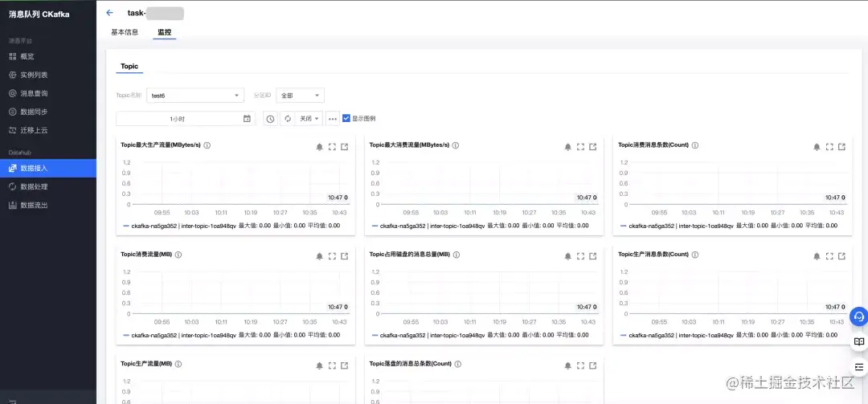Click the Topic落盘的消息总条数(Count) chart title
This screenshot has height=404, width=868.
pyautogui.click(x=410, y=364)
